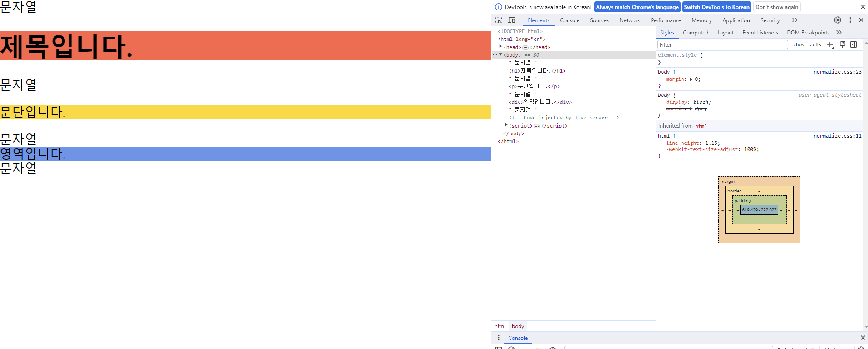Click Don't show again button
Screen dimensions: 868x349
(x=777, y=7)
